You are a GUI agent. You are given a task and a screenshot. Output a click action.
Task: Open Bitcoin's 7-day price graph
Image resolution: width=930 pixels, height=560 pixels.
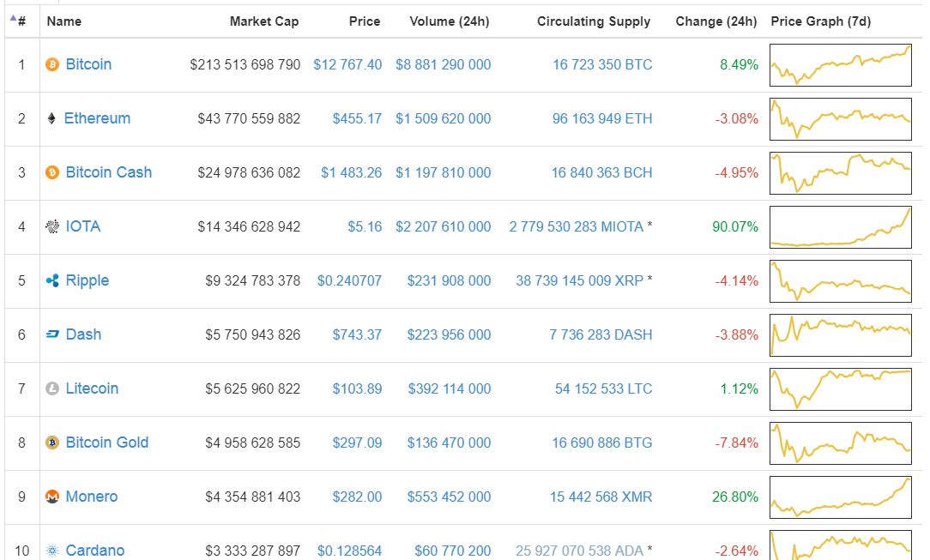[841, 64]
